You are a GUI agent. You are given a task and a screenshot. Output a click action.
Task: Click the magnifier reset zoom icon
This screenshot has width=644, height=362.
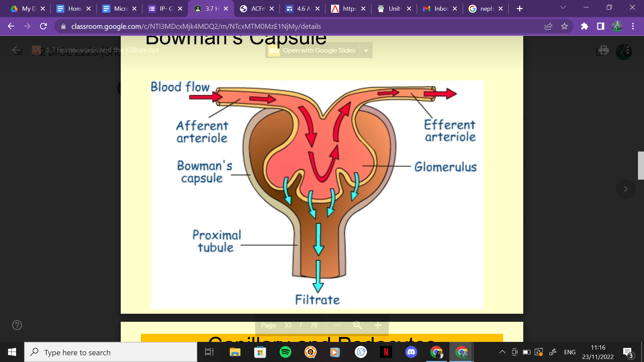click(x=357, y=325)
